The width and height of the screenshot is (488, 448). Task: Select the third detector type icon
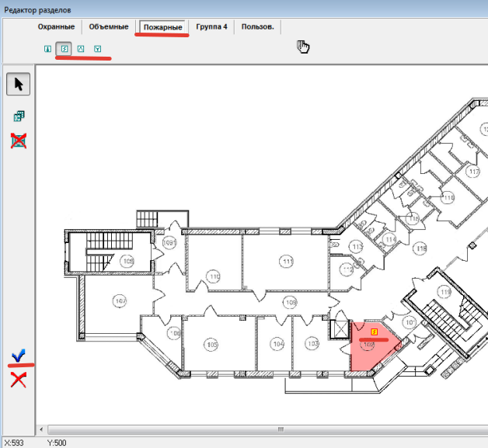(x=81, y=49)
